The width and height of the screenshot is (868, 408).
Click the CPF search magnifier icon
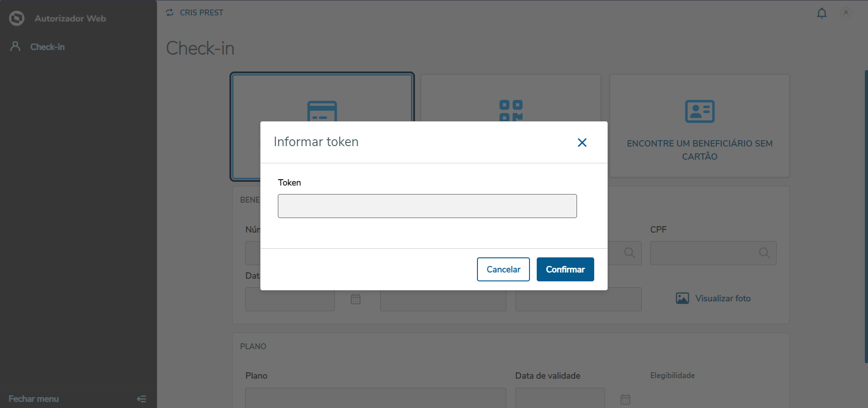pos(764,253)
